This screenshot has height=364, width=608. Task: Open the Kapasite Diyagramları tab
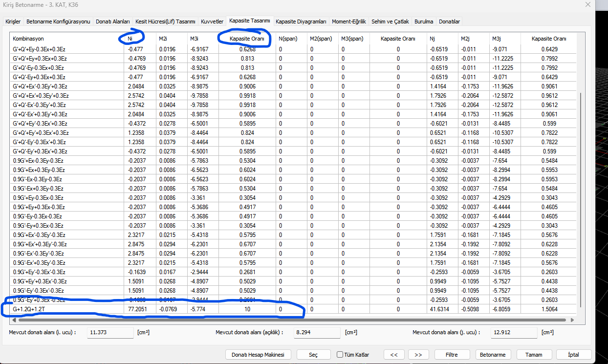pos(301,21)
